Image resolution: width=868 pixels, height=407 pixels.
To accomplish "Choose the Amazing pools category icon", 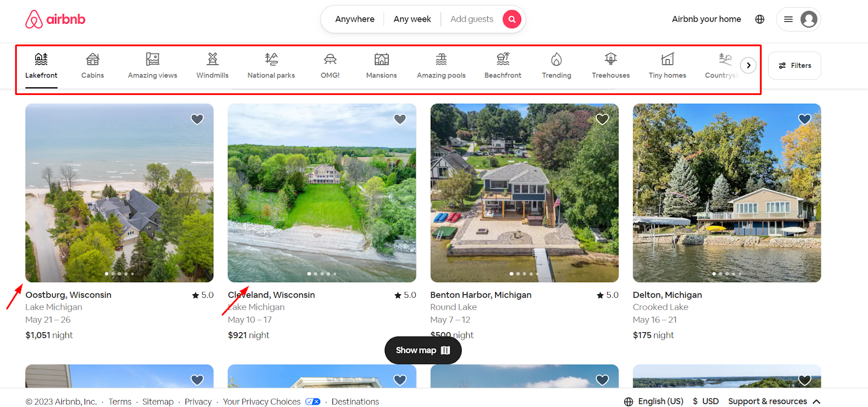I will click(441, 59).
